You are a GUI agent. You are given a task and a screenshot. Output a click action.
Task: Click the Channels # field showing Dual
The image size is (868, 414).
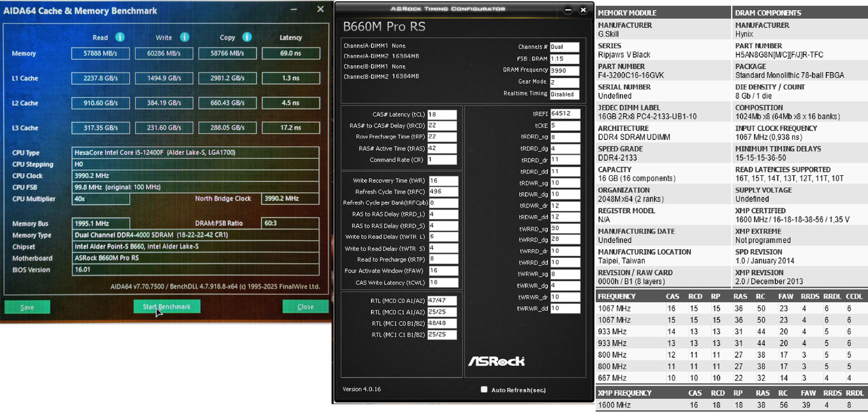[565, 47]
